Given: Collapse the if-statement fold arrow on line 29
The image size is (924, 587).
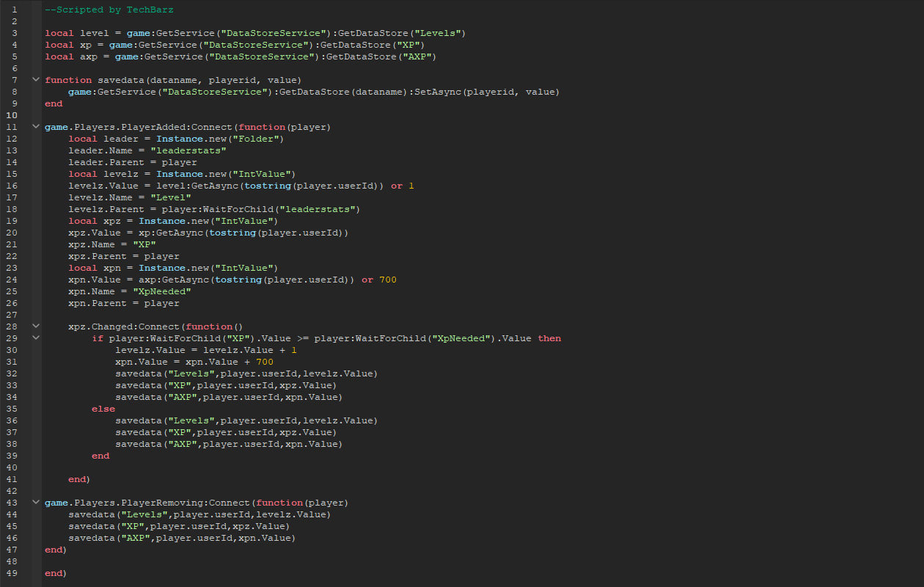Looking at the screenshot, I should 35,338.
